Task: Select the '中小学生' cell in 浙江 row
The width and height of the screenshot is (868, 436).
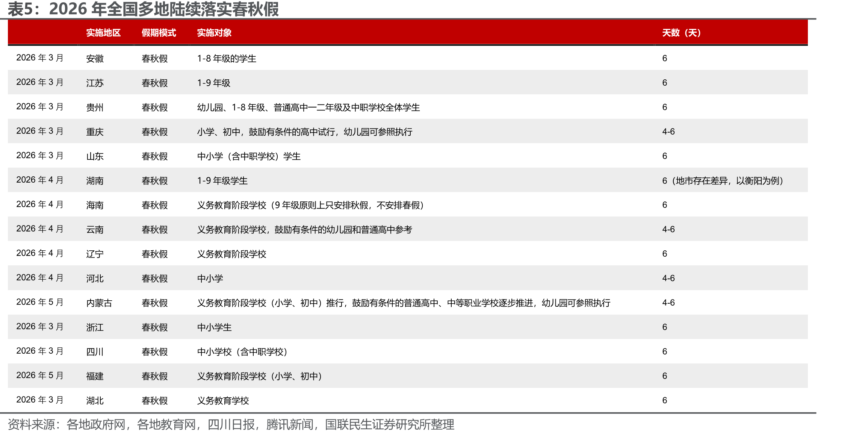Action: pos(214,327)
